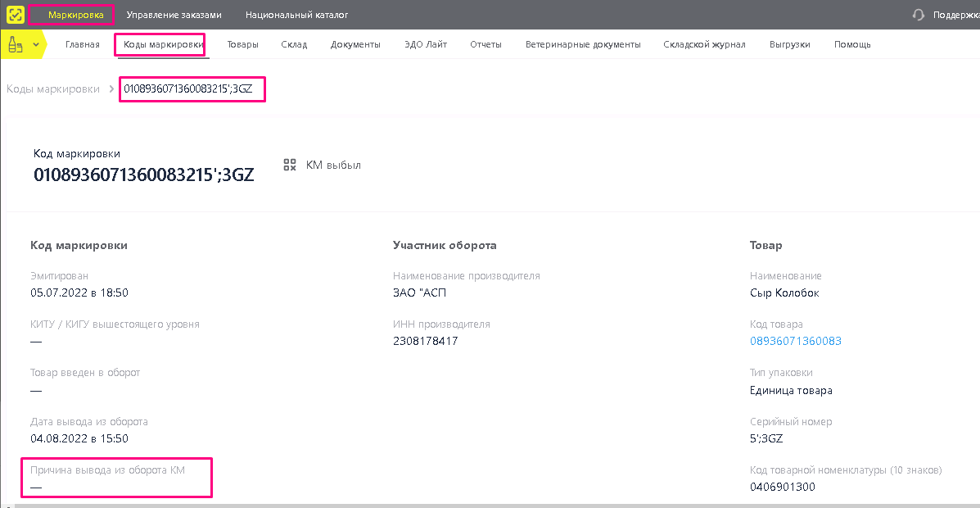This screenshot has width=980, height=508.
Task: Open the Выгрузки tab
Action: click(790, 44)
